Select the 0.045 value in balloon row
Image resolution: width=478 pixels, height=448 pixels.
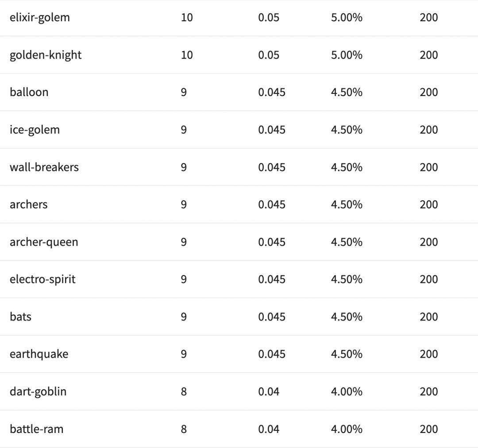pyautogui.click(x=272, y=92)
